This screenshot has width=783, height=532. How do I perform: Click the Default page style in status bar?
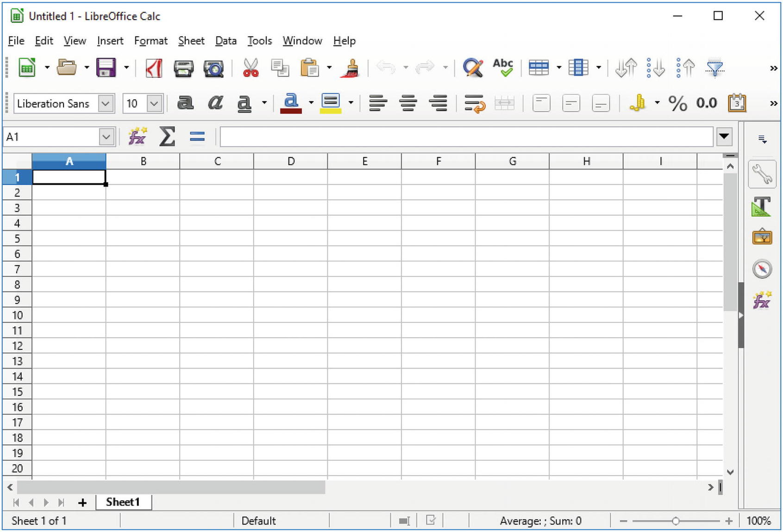[258, 521]
